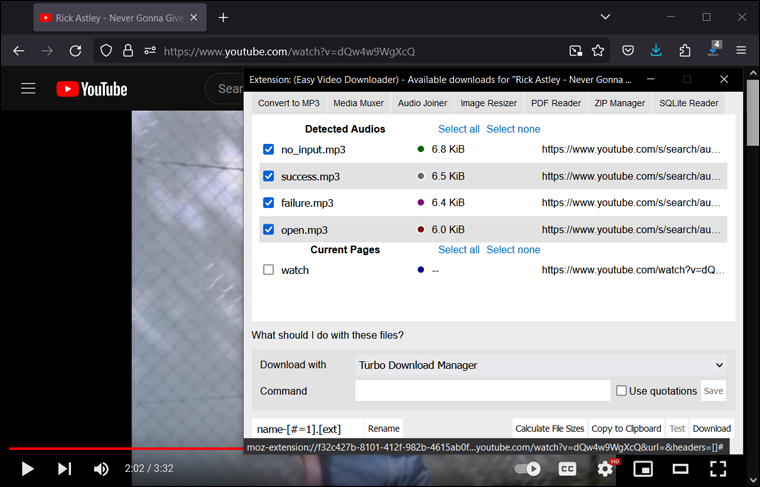
Task: Open video settings gear
Action: 605,469
